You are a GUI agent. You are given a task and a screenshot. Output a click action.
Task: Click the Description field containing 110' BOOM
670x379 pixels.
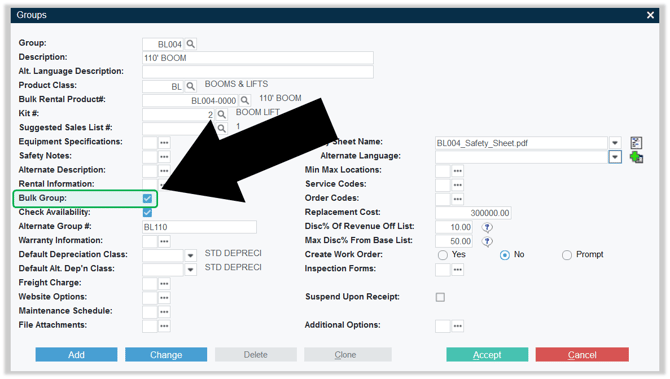(258, 58)
